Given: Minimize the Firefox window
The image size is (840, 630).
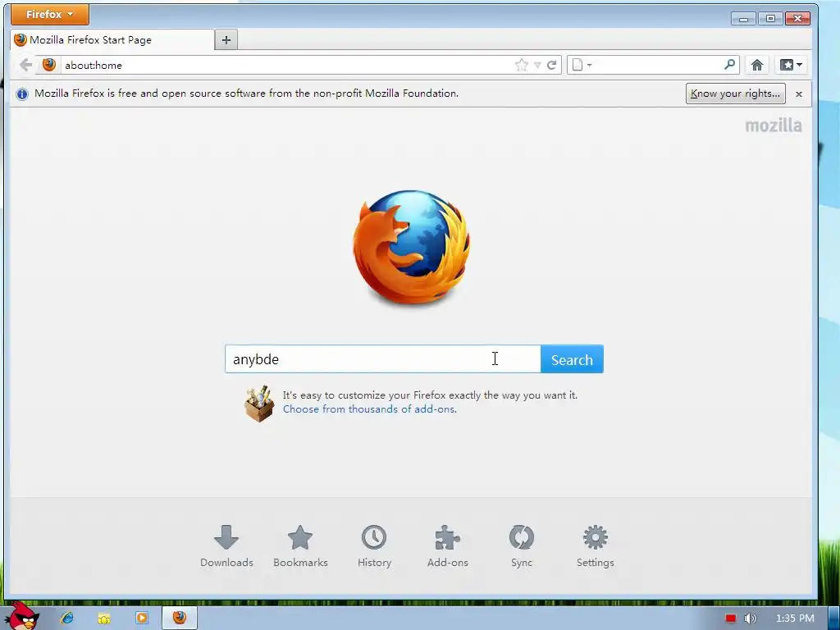Looking at the screenshot, I should click(743, 19).
